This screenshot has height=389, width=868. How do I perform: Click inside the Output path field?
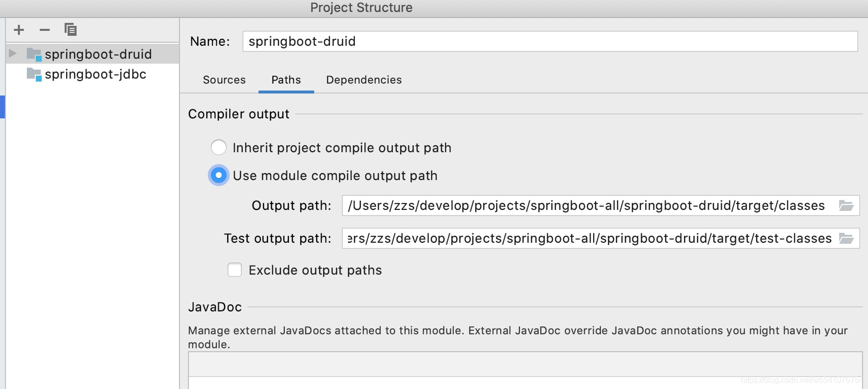[587, 205]
